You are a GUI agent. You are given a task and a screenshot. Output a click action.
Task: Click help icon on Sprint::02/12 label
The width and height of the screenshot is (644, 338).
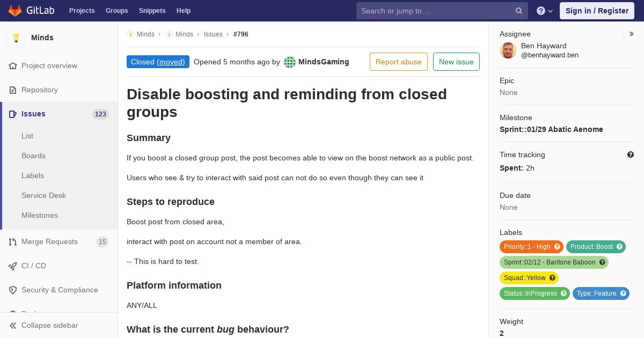point(602,262)
